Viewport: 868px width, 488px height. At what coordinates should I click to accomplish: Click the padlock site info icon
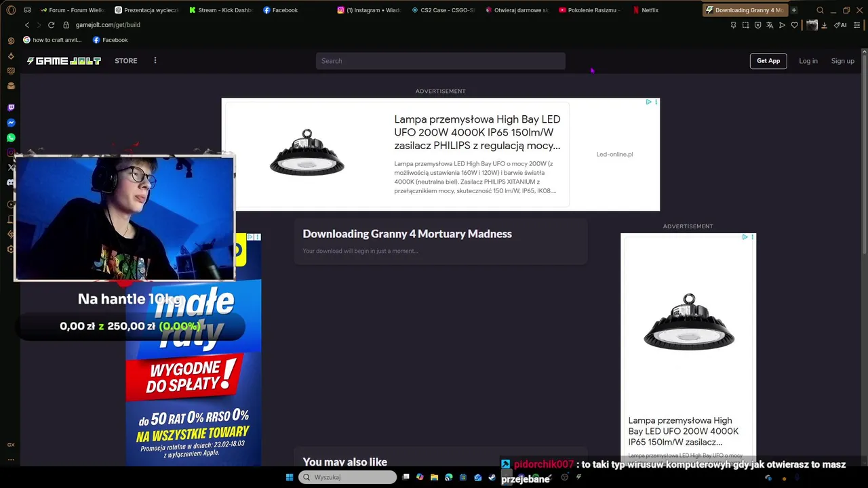point(66,25)
